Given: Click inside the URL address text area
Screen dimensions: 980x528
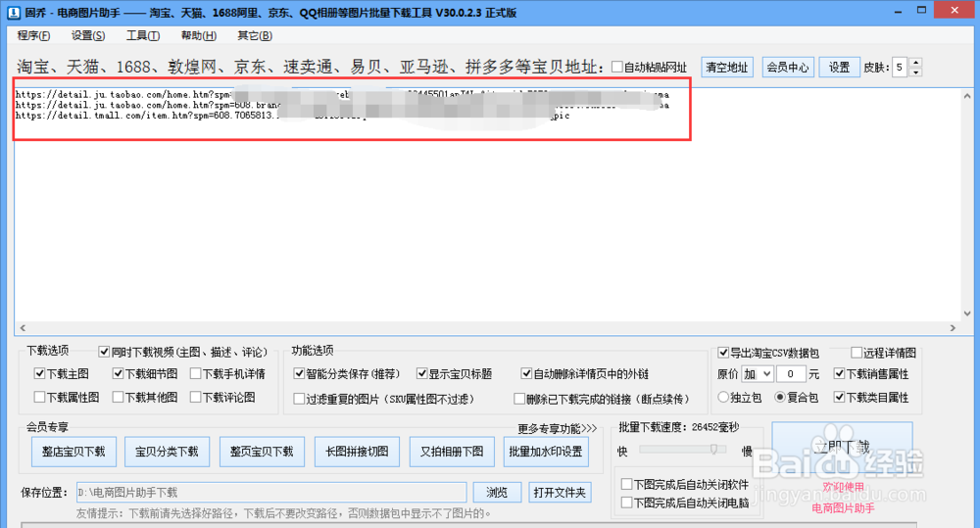Looking at the screenshot, I should [x=487, y=205].
